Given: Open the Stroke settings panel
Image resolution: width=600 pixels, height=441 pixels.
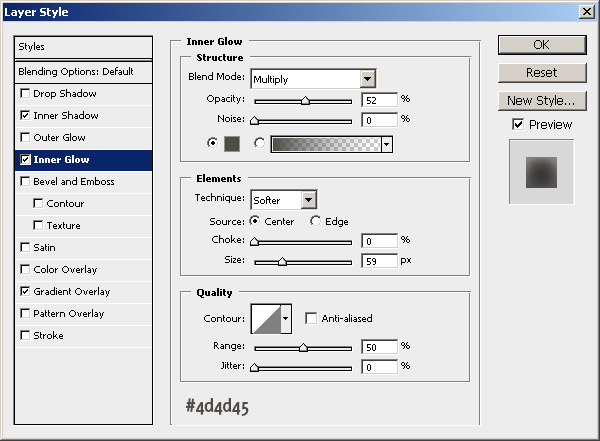Looking at the screenshot, I should click(48, 336).
